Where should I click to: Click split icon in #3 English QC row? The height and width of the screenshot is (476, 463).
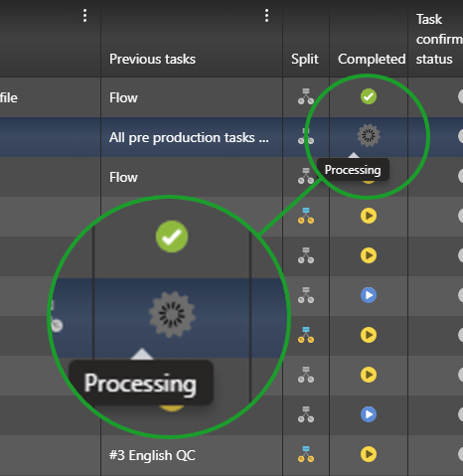[x=306, y=454]
